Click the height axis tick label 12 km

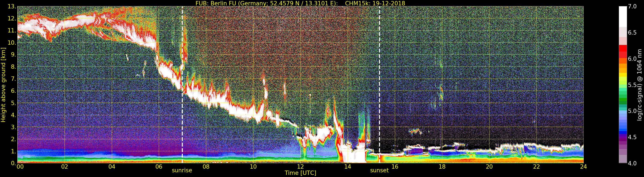[x=12, y=18]
